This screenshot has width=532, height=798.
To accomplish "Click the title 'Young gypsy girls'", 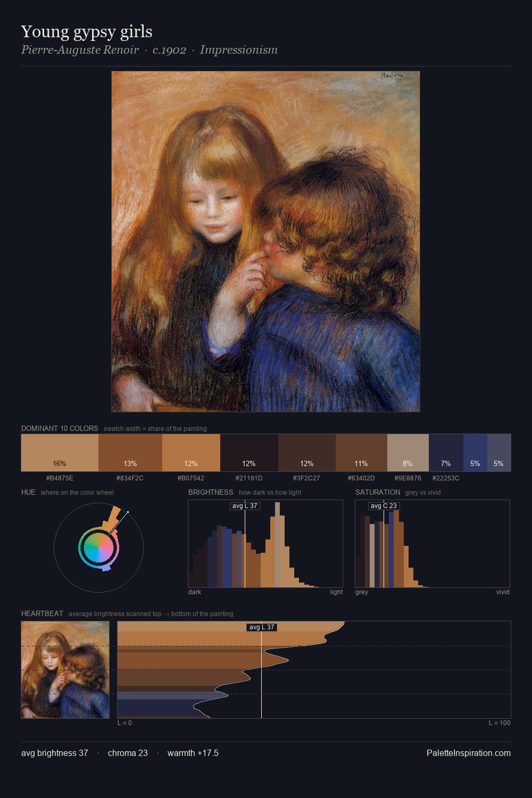I will click(x=87, y=31).
